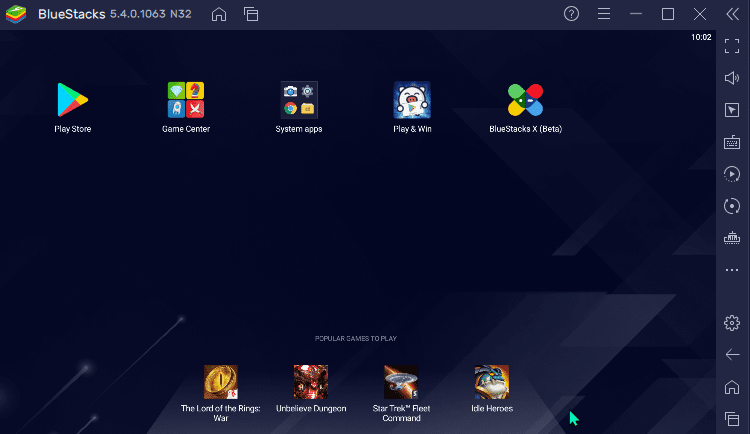Launch Game Center

[x=186, y=100]
